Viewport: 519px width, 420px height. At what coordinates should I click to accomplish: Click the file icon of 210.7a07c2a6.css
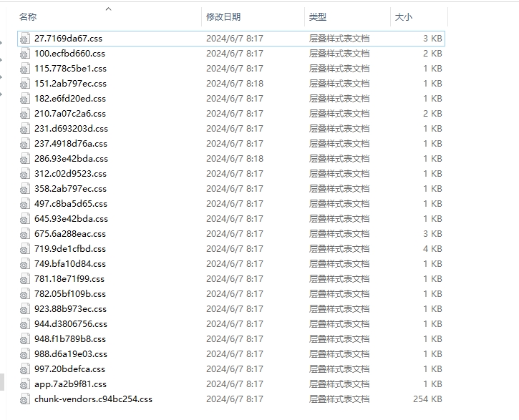(24, 114)
